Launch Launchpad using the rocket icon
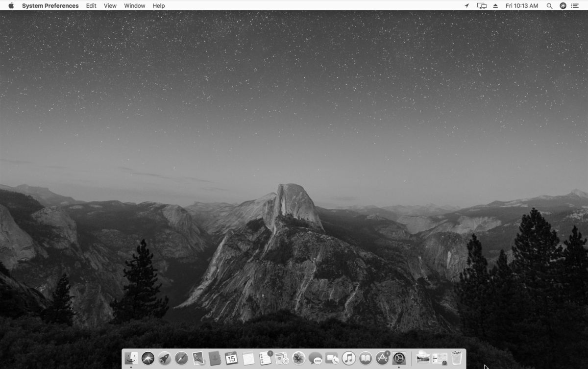This screenshot has height=369, width=588. (x=164, y=358)
